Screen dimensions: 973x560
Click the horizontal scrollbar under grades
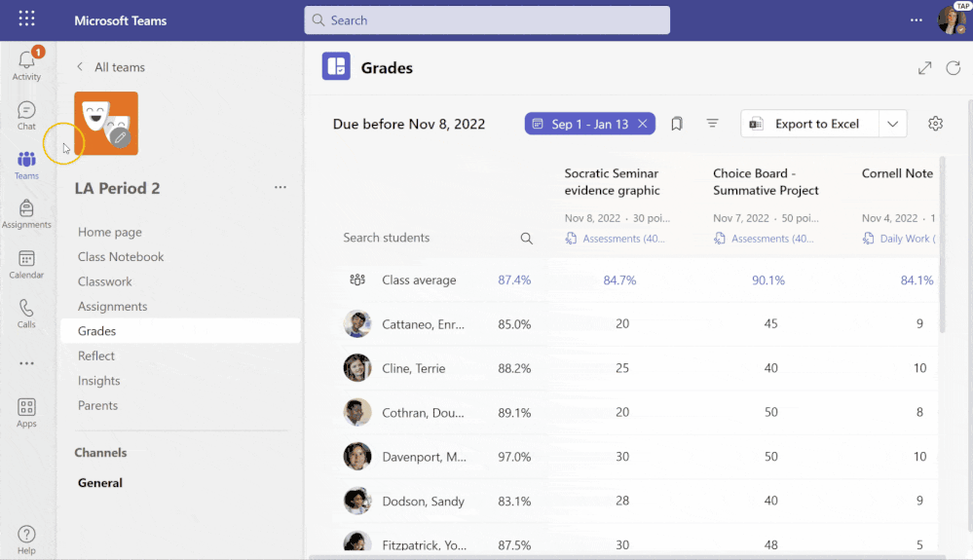pos(626,557)
